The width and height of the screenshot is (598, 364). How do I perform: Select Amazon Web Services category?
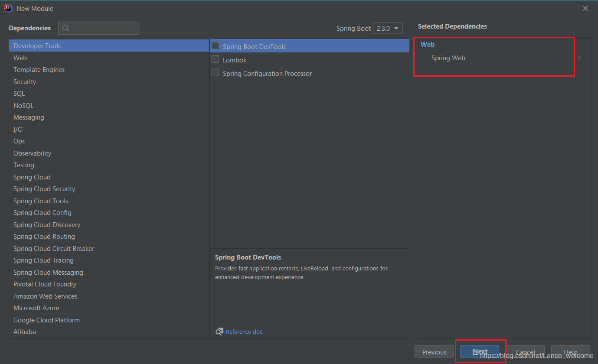coord(109,296)
